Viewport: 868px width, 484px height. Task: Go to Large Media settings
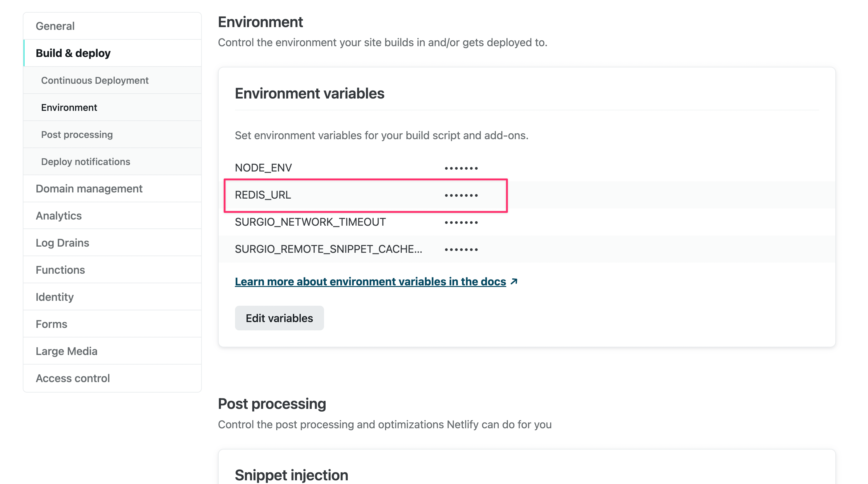click(x=67, y=351)
